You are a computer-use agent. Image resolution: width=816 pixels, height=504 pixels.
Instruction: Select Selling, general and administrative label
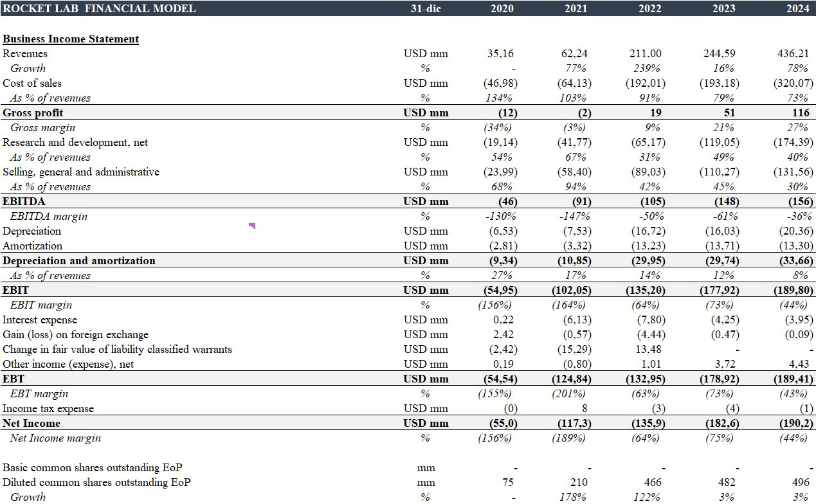pos(81,172)
